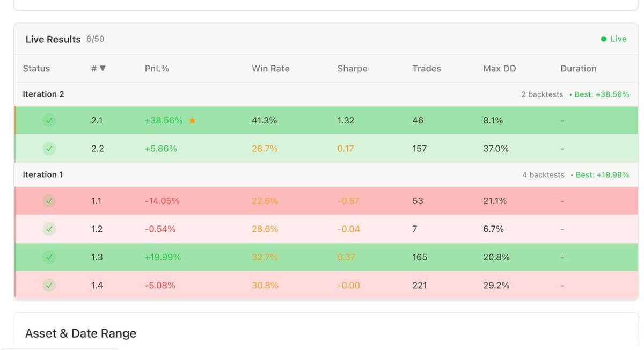Select the row for backtest 1.3
This screenshot has width=644, height=350.
(322, 257)
